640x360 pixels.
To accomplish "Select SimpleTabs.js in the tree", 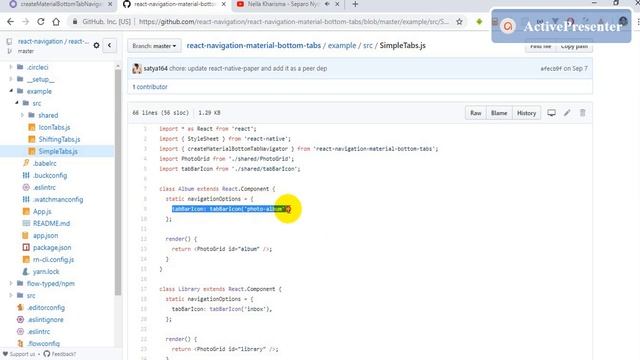I will point(58,151).
